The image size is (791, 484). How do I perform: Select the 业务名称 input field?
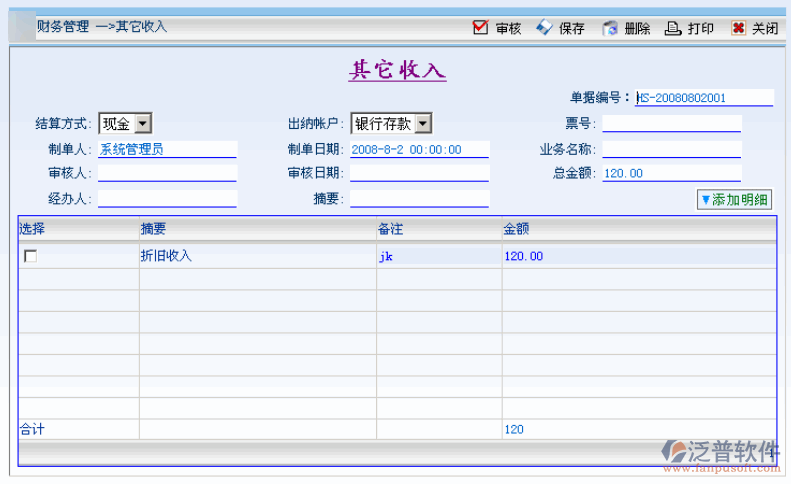point(672,149)
